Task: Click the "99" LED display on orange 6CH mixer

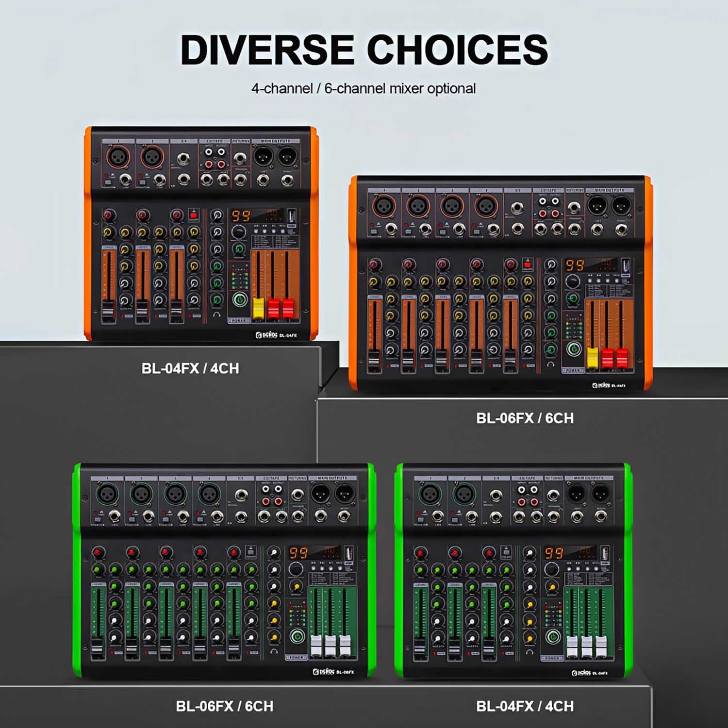Action: tap(575, 265)
